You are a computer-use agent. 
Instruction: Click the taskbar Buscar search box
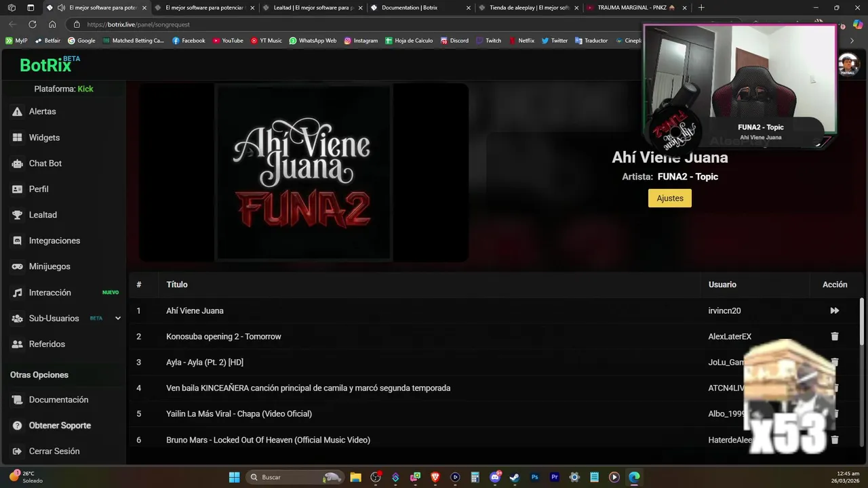(x=294, y=477)
